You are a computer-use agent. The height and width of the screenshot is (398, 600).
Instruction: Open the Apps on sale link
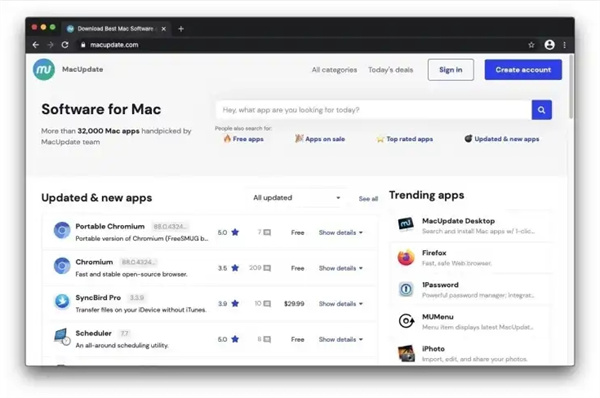coord(320,139)
